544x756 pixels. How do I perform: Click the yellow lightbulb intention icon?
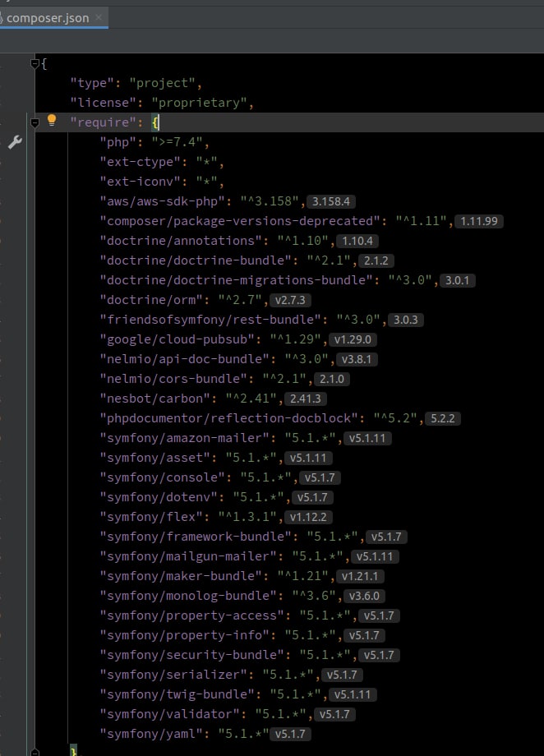tap(52, 120)
